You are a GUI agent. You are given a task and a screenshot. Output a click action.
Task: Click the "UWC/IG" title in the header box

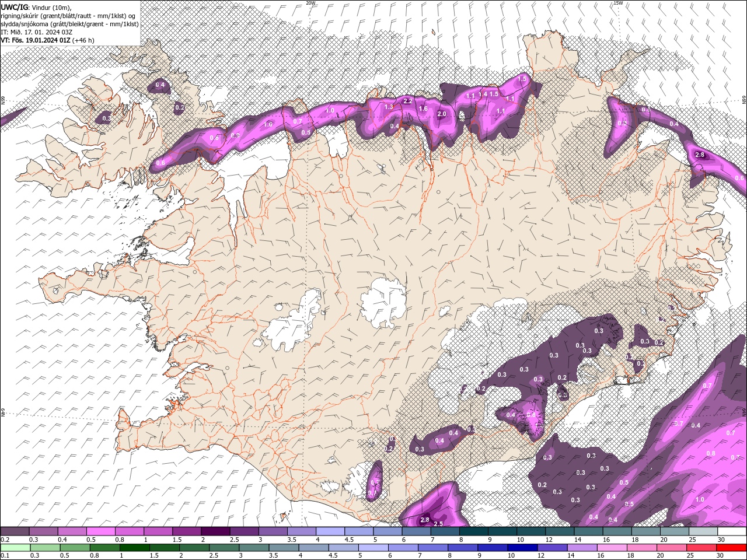point(15,7)
